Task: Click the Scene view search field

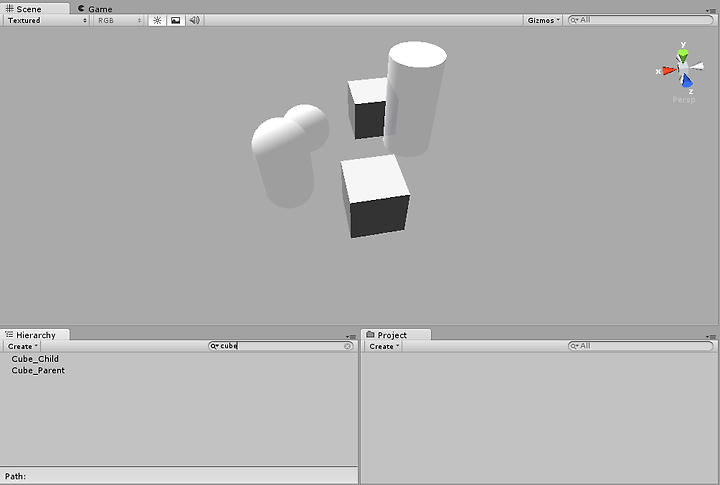Action: coord(640,20)
